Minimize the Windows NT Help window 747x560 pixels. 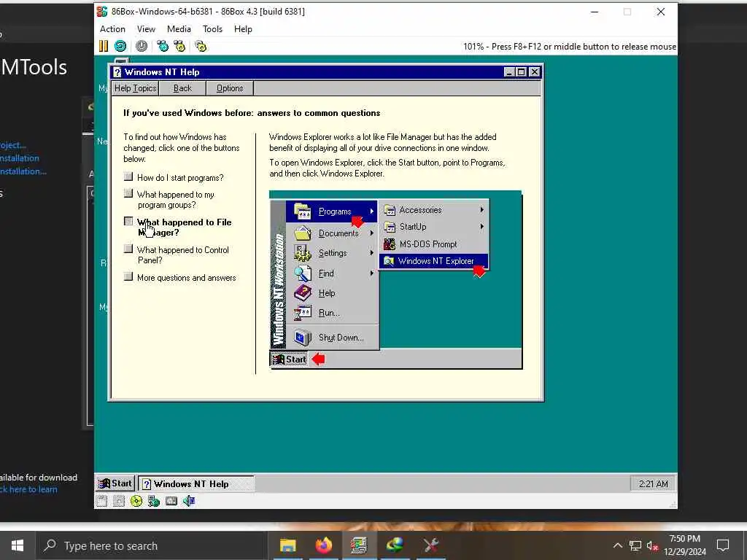pyautogui.click(x=509, y=72)
